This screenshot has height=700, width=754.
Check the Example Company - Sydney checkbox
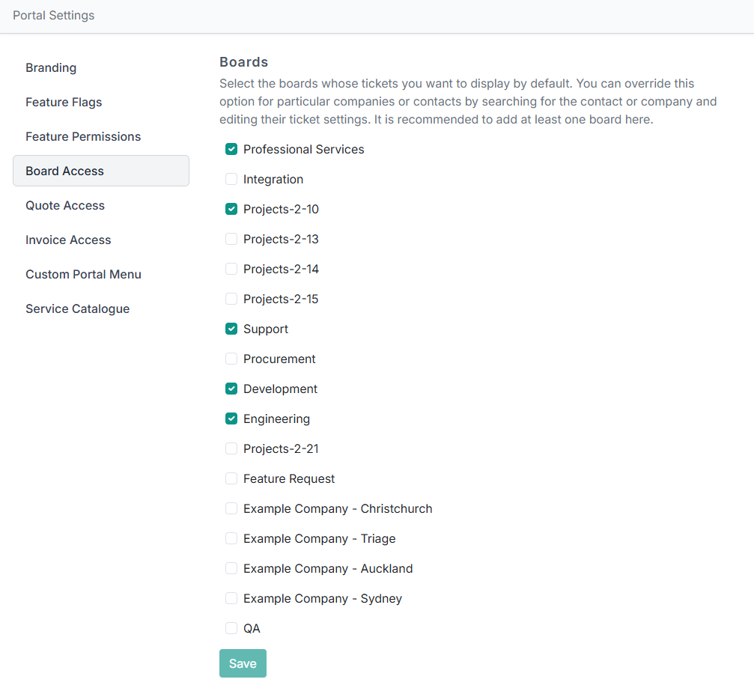click(x=231, y=598)
